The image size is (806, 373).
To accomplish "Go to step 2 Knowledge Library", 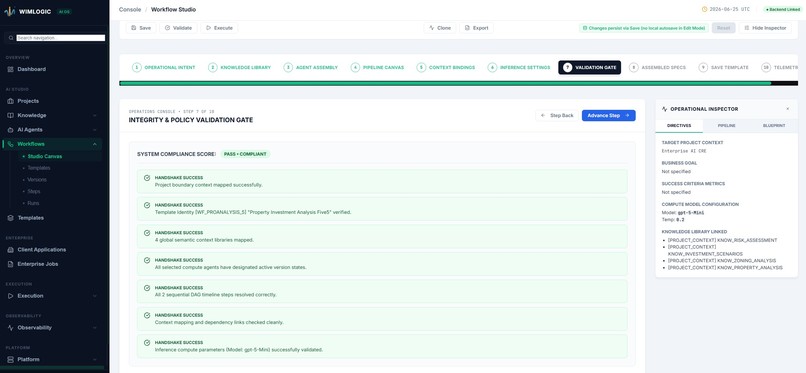I will [x=240, y=67].
